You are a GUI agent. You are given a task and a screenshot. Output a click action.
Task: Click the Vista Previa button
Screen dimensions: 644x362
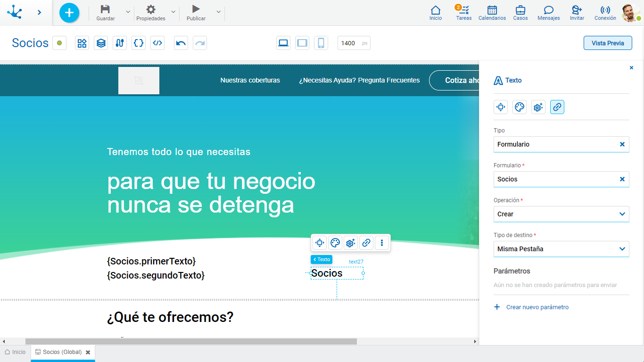(x=608, y=43)
